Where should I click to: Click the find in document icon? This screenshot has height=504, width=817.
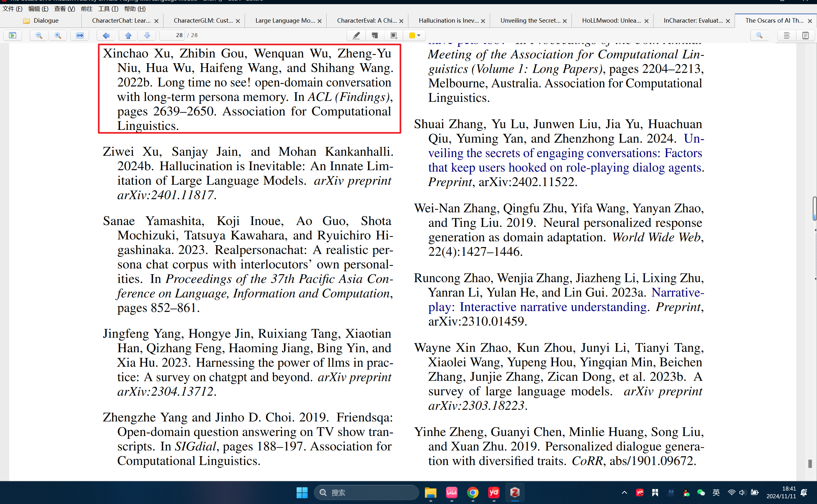pos(759,35)
